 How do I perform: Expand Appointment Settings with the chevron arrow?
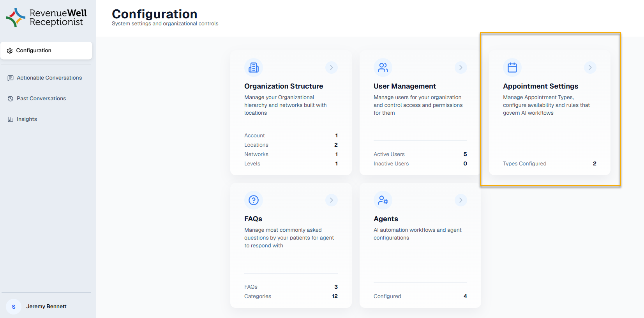pyautogui.click(x=590, y=68)
